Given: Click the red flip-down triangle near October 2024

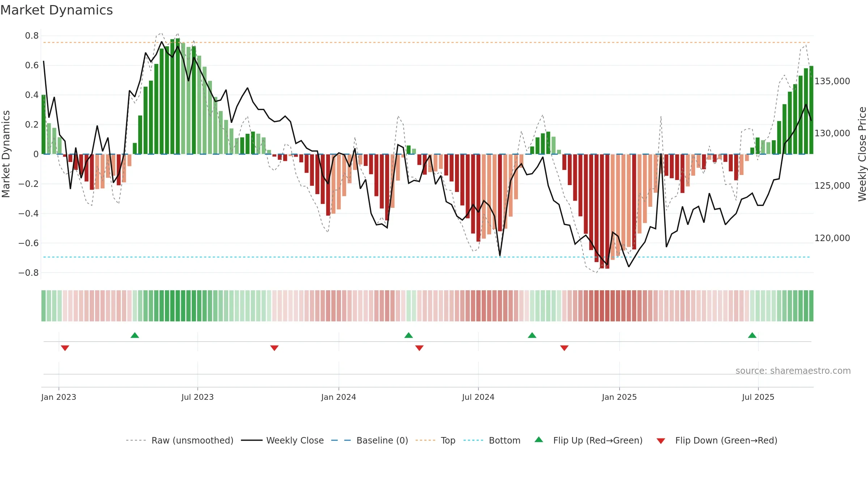Looking at the screenshot, I should [565, 348].
